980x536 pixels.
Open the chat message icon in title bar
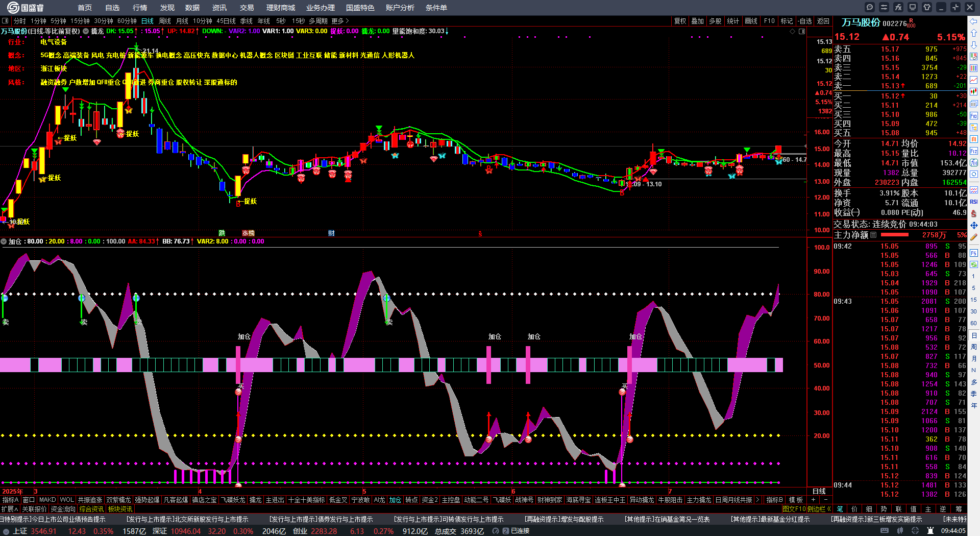click(870, 7)
